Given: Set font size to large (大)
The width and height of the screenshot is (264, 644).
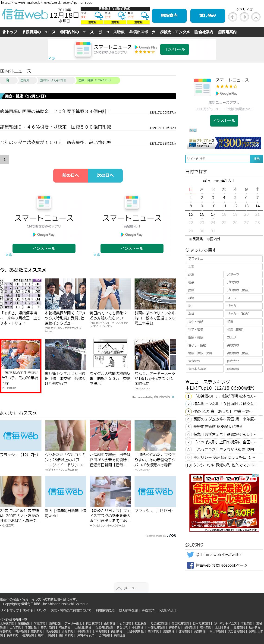Looking at the screenshot, I should [255, 17].
